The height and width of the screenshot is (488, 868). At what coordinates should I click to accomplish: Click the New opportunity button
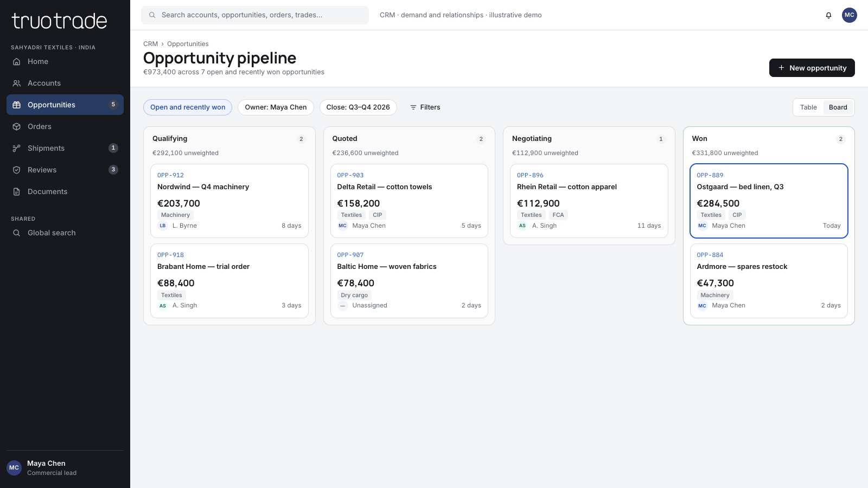pyautogui.click(x=812, y=68)
